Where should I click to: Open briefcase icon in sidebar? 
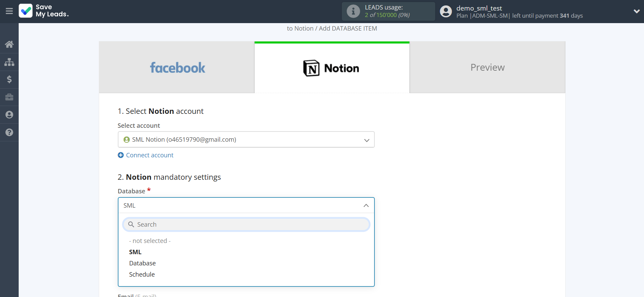point(9,97)
